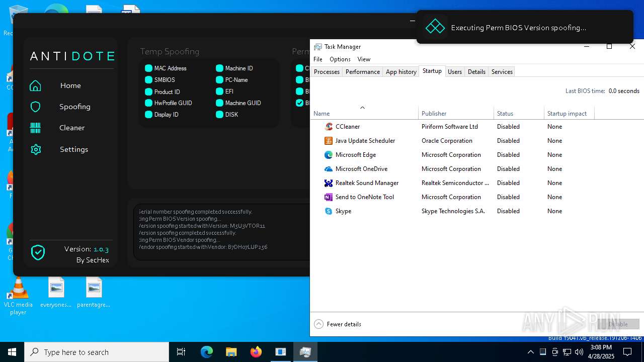Screen dimensions: 644x362
Task: Click the sort arrow above Name column
Action: tap(362, 108)
